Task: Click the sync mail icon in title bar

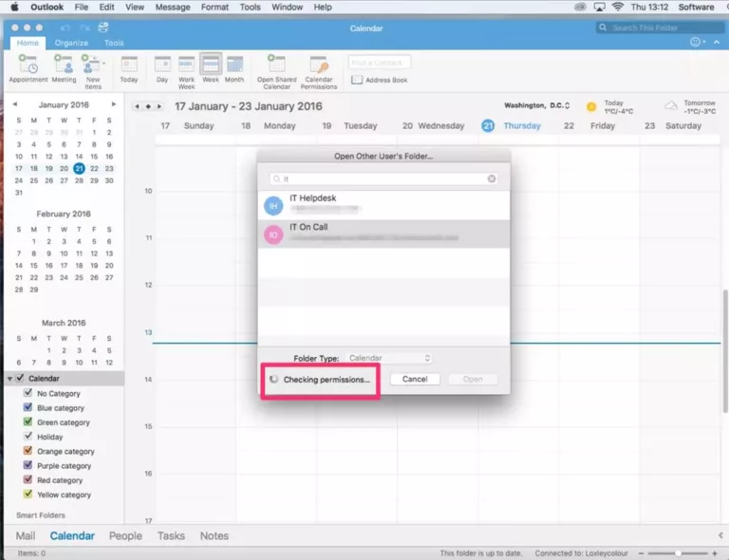Action: point(103,28)
